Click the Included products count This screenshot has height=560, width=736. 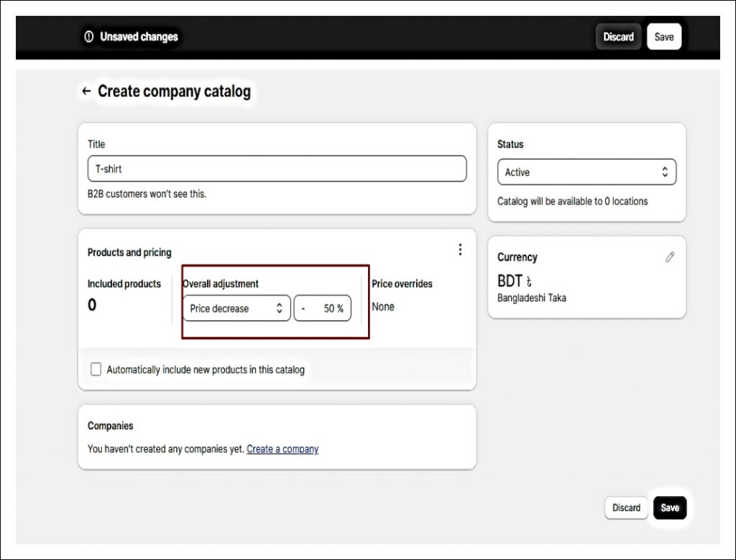[x=91, y=305]
